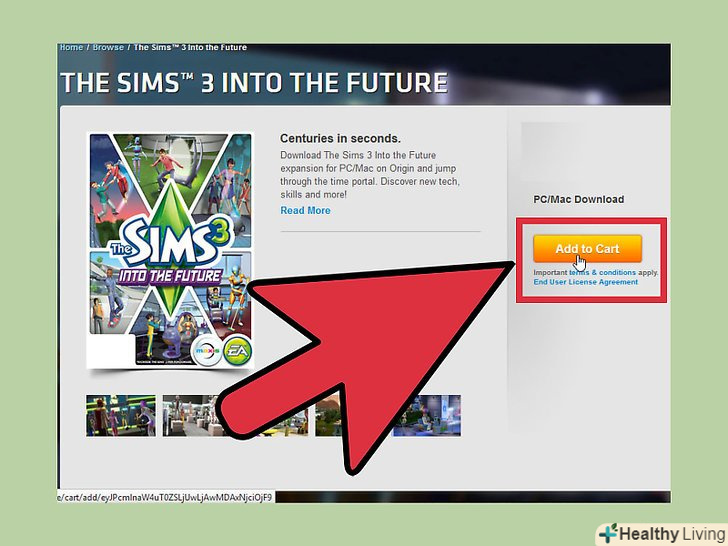Click The Sims 3 Into the Future breadcrumb
Image resolution: width=728 pixels, height=546 pixels.
(190, 47)
